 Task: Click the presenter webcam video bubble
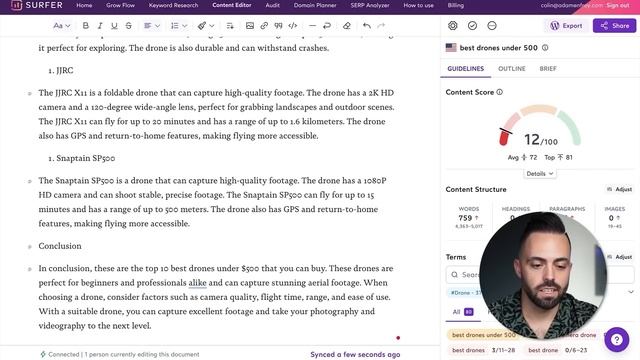tap(543, 276)
